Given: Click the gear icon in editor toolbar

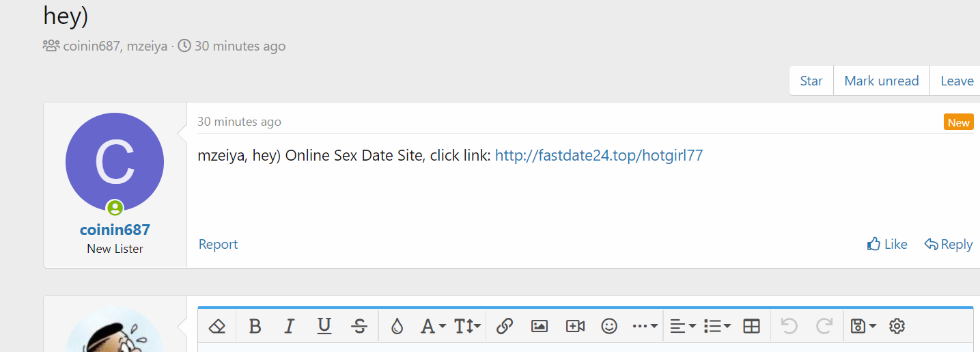Looking at the screenshot, I should [x=897, y=327].
